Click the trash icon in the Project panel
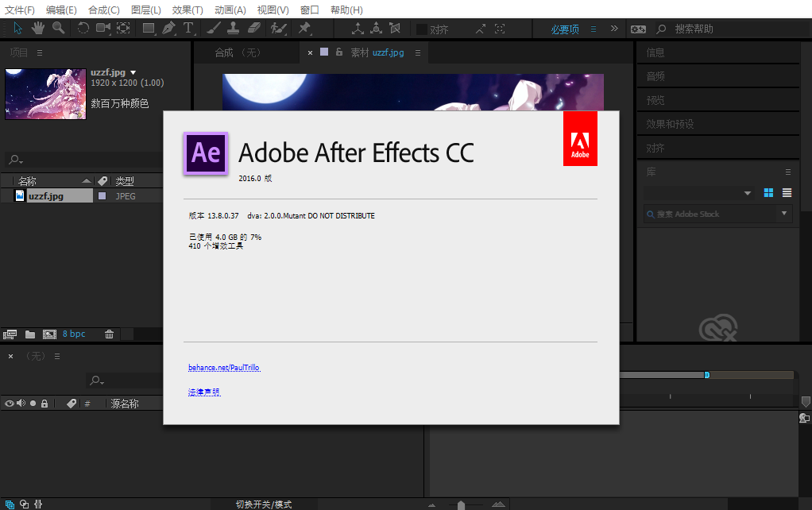This screenshot has height=510, width=812. 109,334
